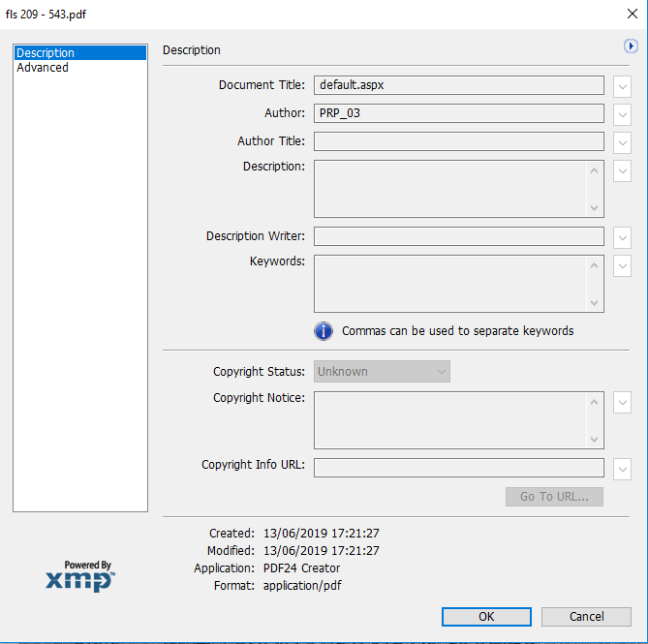This screenshot has width=648, height=644.
Task: Select Description in the left list
Action: pos(80,53)
